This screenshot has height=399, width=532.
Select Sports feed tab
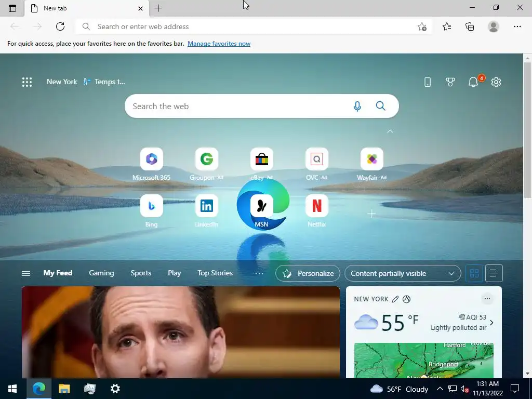click(x=141, y=273)
